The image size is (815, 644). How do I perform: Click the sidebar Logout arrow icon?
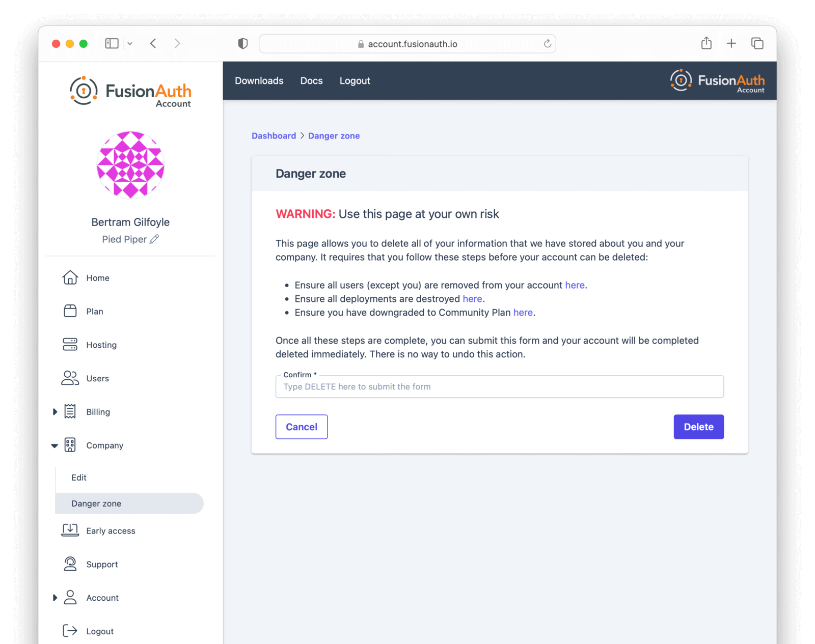click(x=70, y=631)
